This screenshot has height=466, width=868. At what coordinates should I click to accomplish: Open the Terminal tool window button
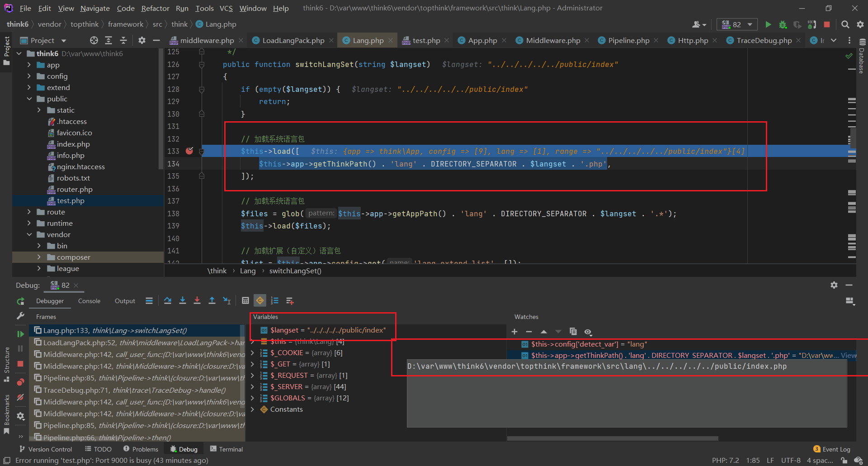click(226, 449)
